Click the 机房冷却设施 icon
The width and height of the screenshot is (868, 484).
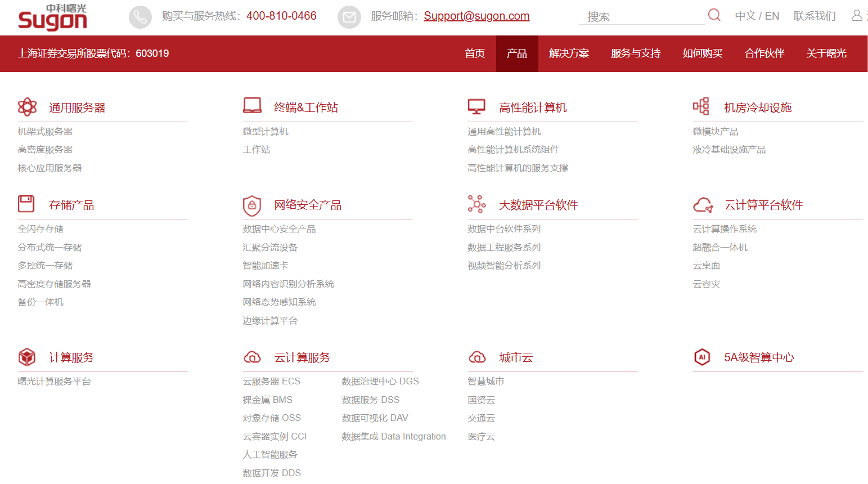pos(701,106)
